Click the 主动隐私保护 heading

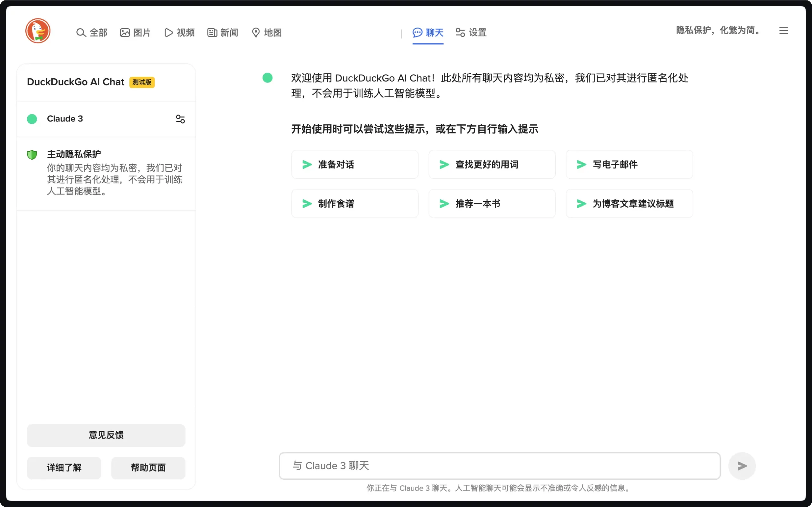[x=74, y=154]
